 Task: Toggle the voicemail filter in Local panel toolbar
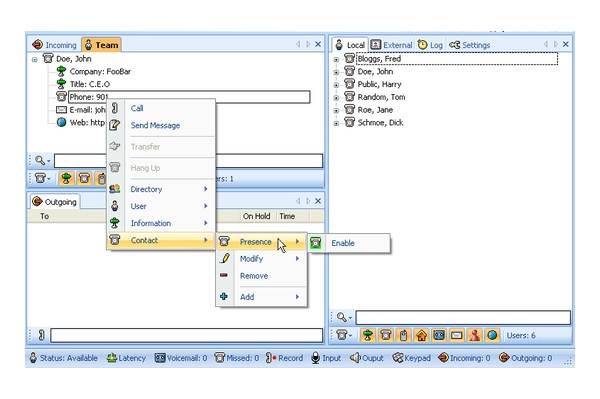pos(439,335)
